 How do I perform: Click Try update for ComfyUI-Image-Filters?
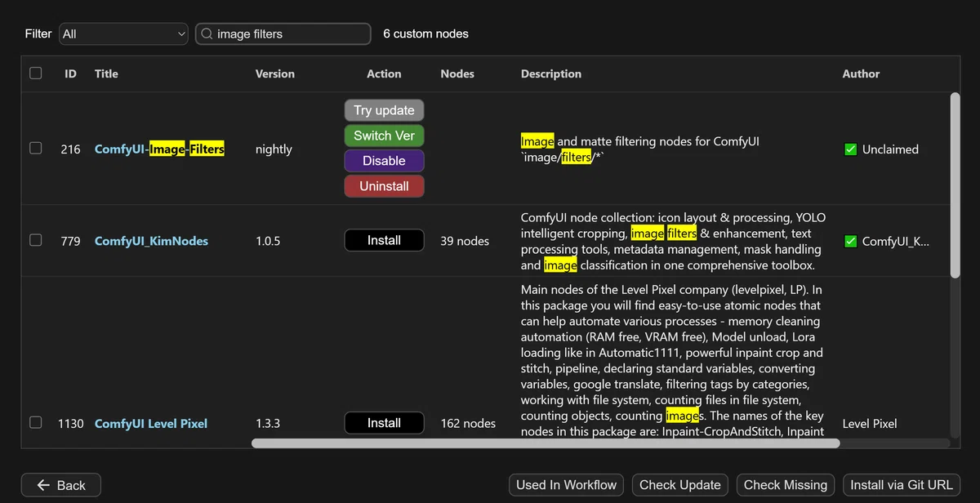coord(384,110)
